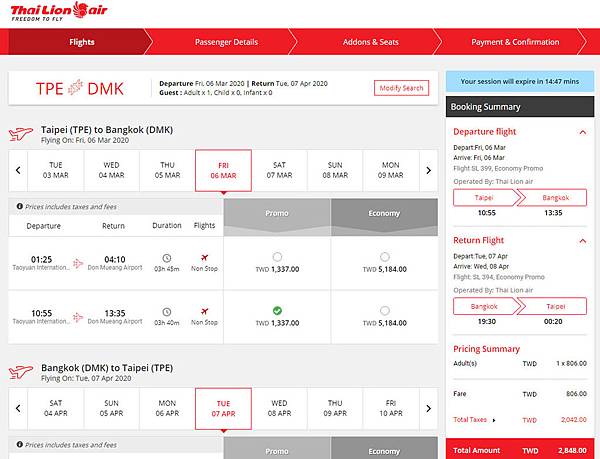
Task: Click Economy column header in Bangkok flights
Action: coord(384,448)
